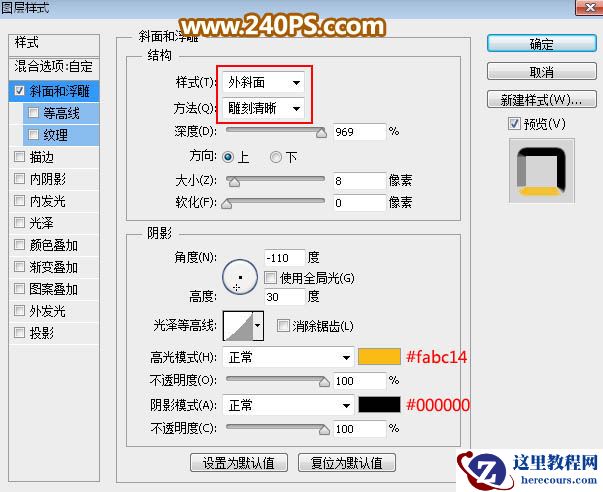
Task: Select the 上 direction radio button
Action: [x=228, y=157]
